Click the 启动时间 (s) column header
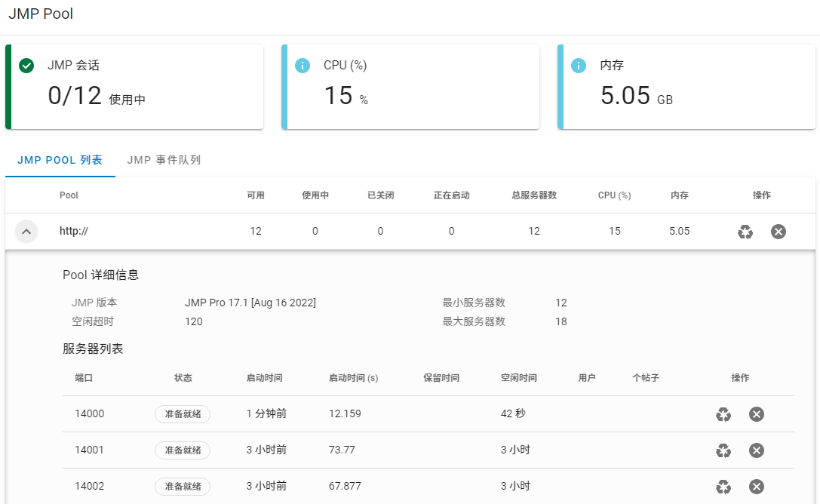The image size is (820, 504). [x=353, y=378]
